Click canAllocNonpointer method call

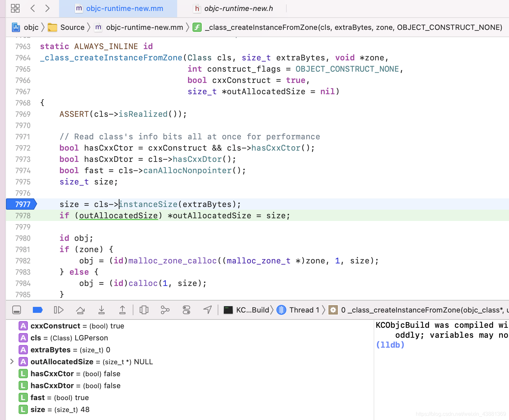187,171
